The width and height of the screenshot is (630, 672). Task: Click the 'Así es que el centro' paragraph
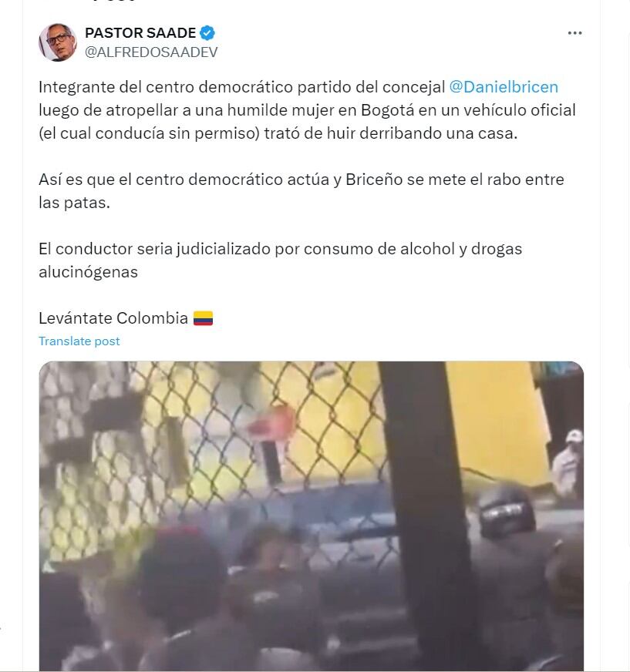(x=302, y=190)
